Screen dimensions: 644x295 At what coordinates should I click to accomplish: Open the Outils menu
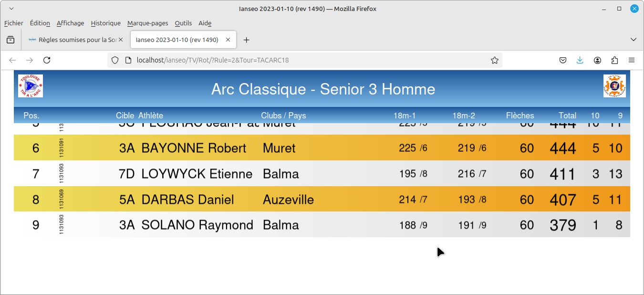(x=183, y=23)
